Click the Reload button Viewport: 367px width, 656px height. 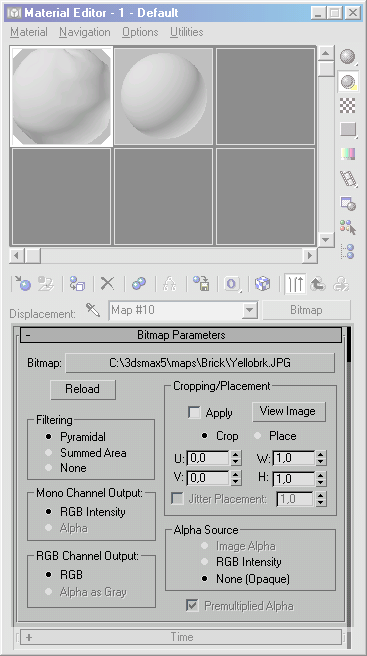(83, 389)
